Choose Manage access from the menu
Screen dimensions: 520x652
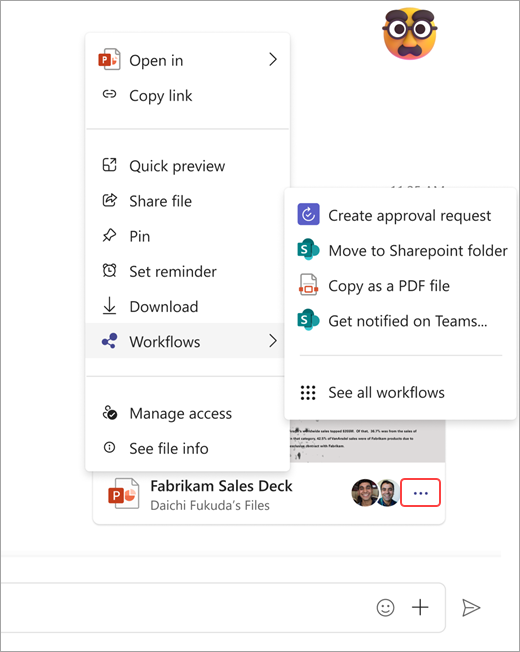coord(187,413)
